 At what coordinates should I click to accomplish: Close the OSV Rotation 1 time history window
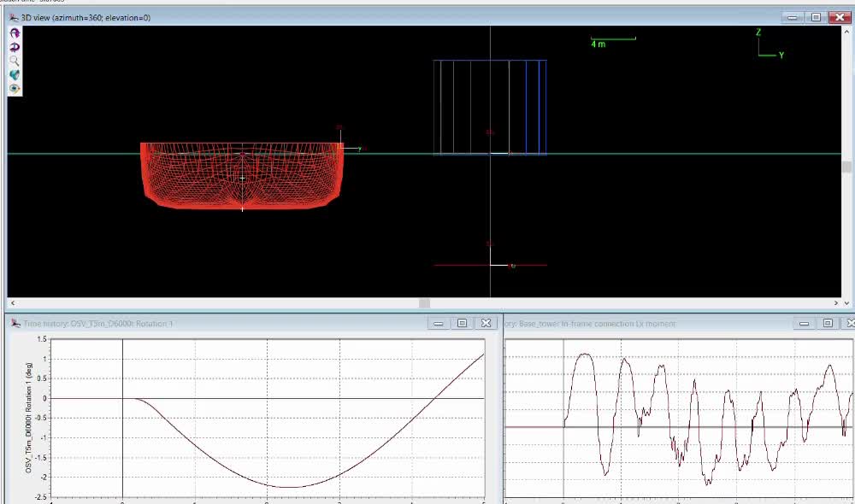point(486,324)
